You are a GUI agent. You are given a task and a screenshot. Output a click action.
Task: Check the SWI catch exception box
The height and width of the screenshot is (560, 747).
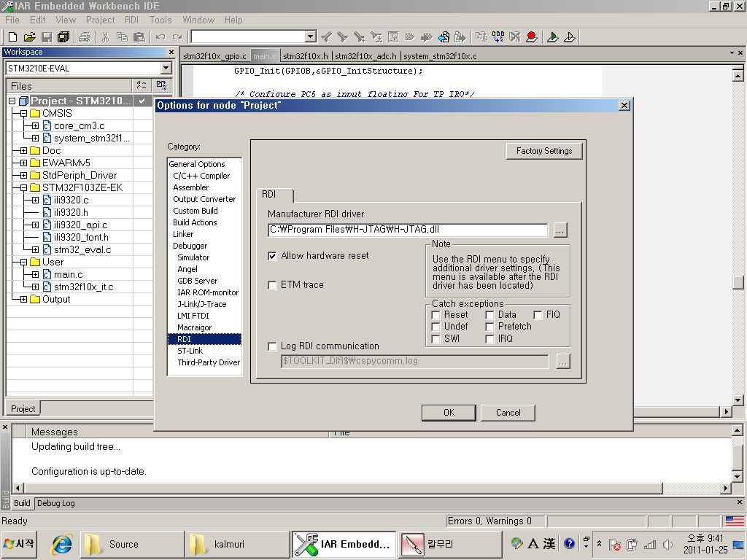point(436,339)
